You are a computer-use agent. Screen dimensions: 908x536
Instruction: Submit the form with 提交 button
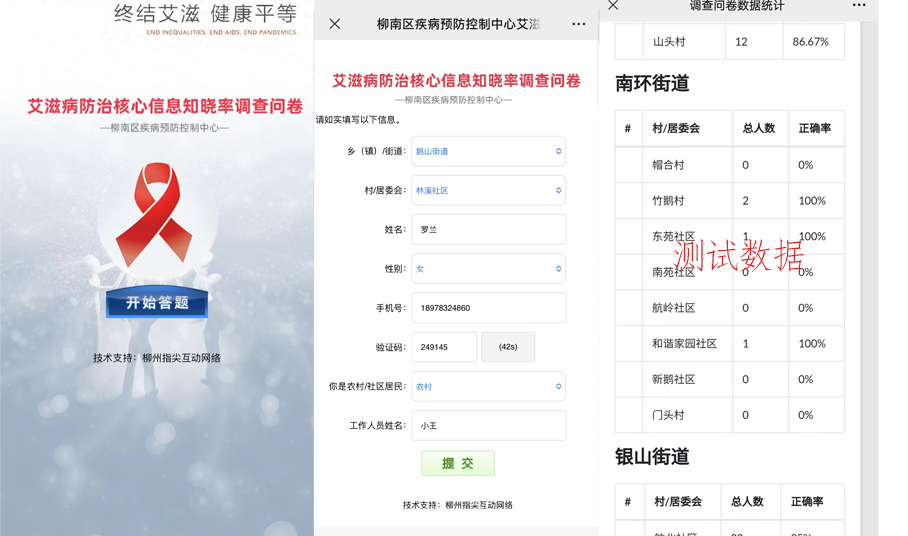[458, 463]
